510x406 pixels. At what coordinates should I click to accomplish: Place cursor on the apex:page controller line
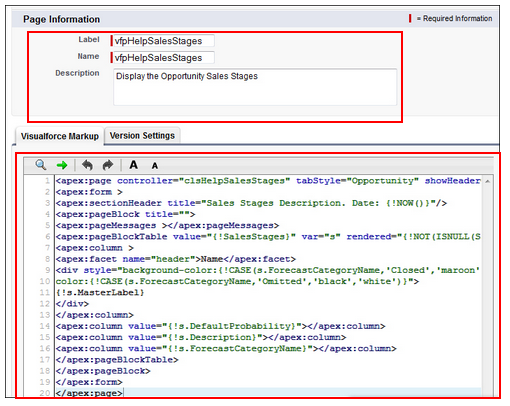point(268,181)
